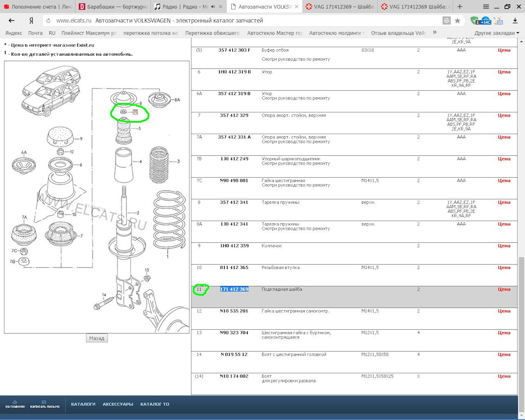Open the Плейлист Максимум bookmark
This screenshot has width=525, height=420.
(x=89, y=33)
